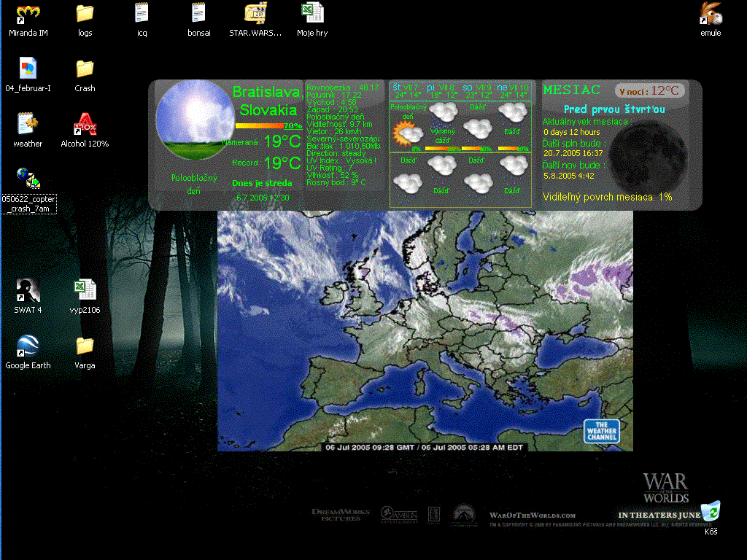Image resolution: width=747 pixels, height=560 pixels.
Task: Click the Vietor : 26 km/h line
Action: point(334,131)
